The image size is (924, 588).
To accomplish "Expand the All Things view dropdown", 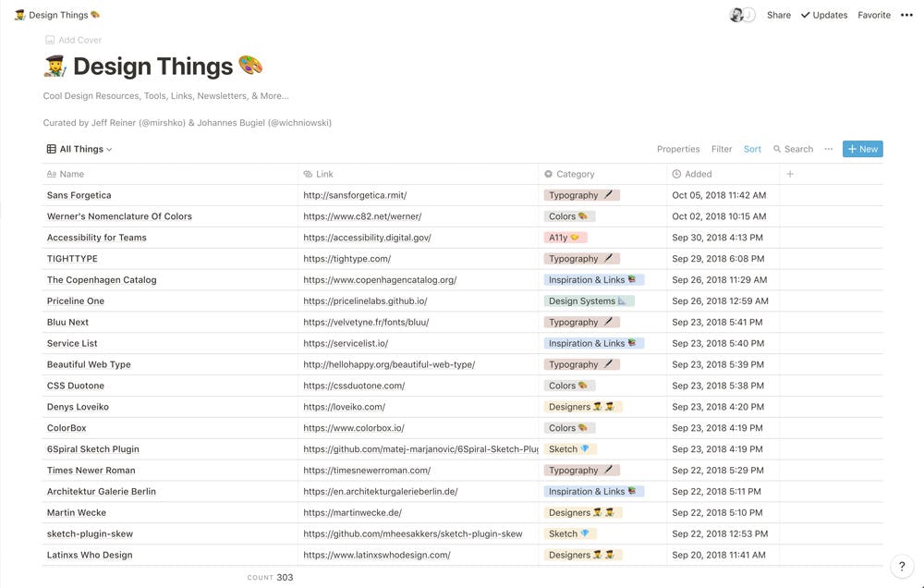I will click(79, 149).
